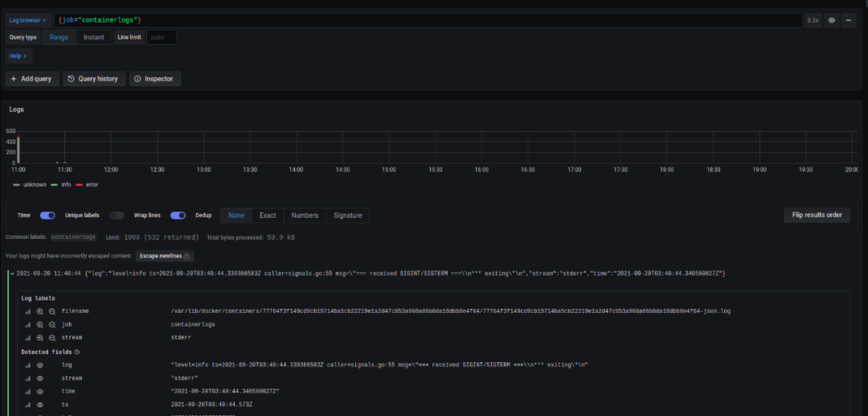
Task: Enable the Unique labels switch
Action: [117, 215]
